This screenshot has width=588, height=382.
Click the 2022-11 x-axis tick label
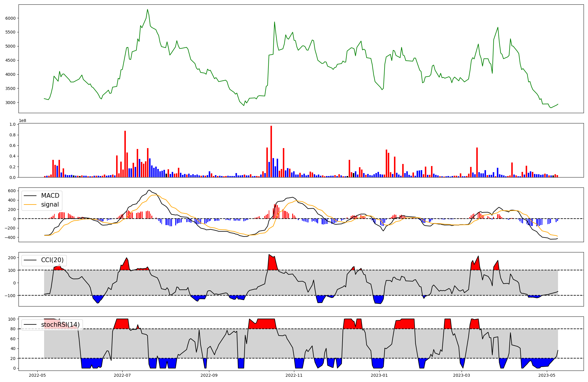pos(294,375)
